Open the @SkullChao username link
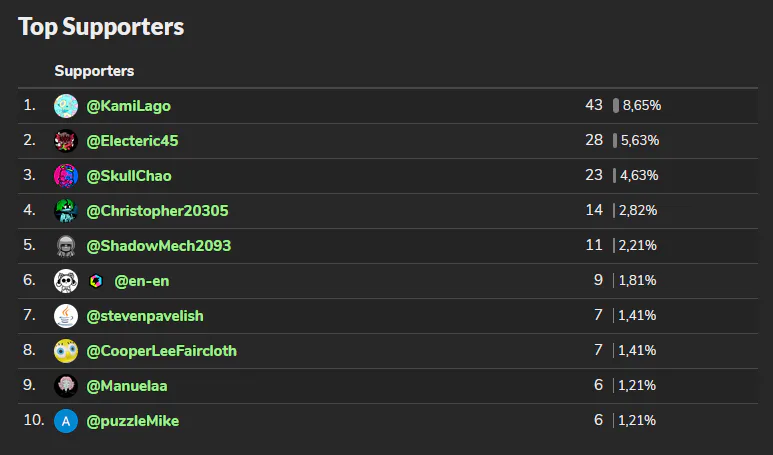 tap(129, 176)
